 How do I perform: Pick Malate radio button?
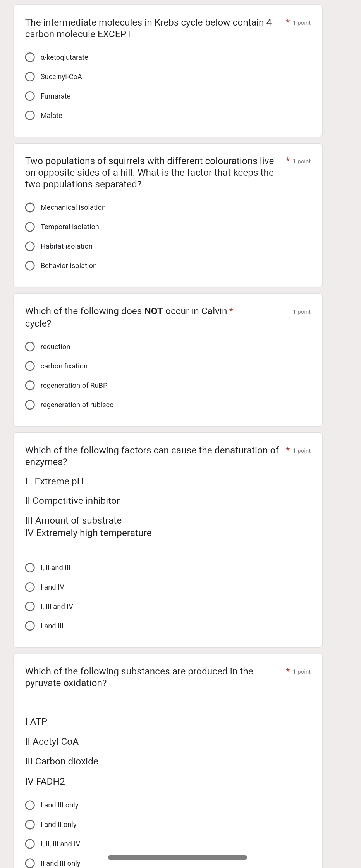[x=30, y=116]
